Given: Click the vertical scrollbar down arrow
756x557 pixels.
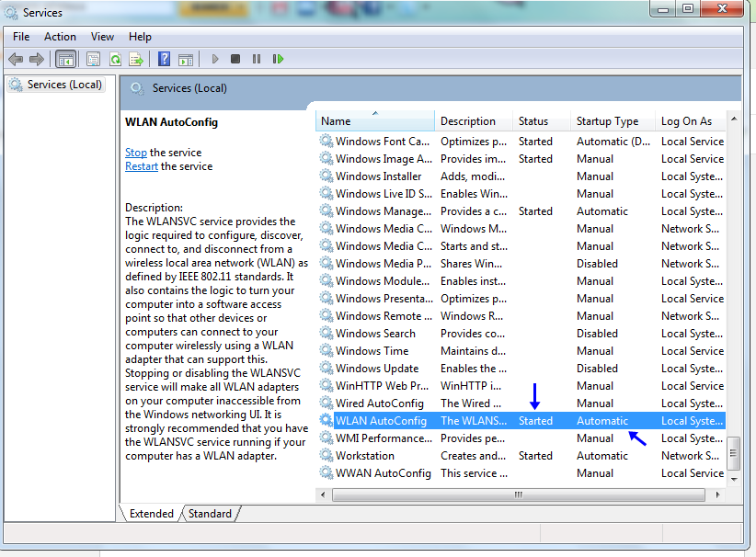Looking at the screenshot, I should click(x=734, y=479).
